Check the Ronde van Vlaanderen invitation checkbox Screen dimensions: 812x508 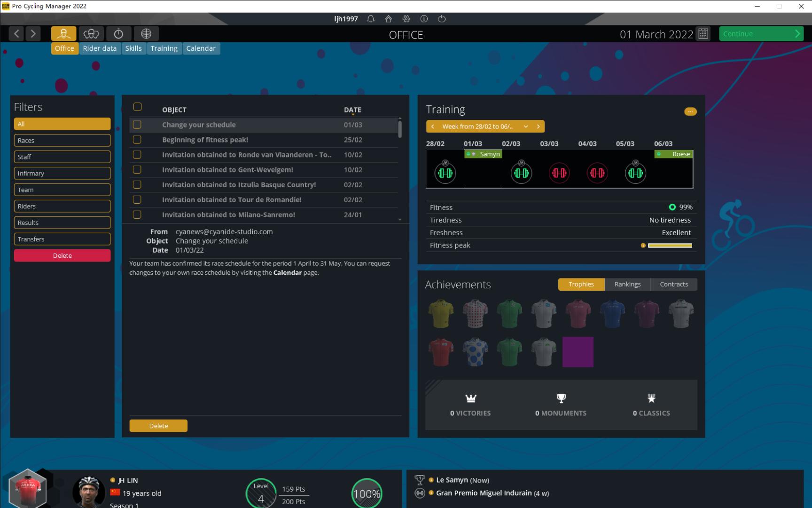pos(137,155)
